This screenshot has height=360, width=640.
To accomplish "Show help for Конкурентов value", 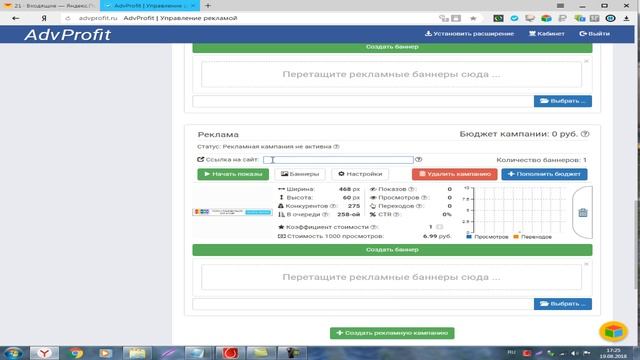I will coord(333,206).
